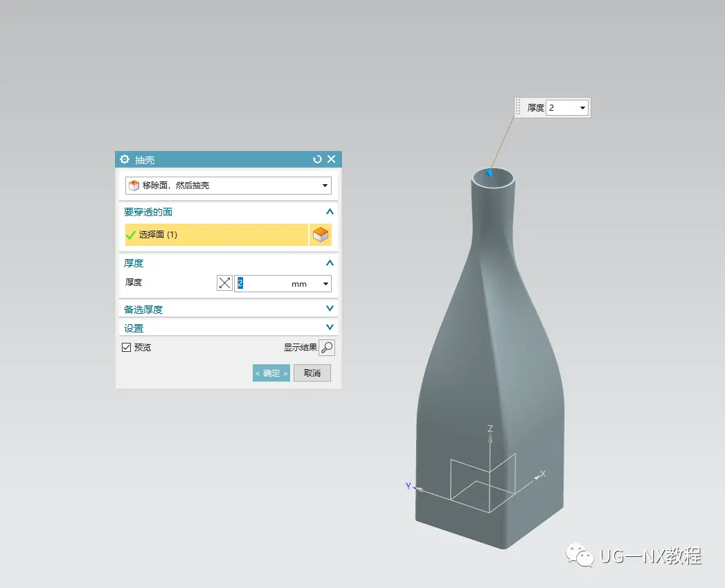
Task: Collapse the 厚度 section header
Action: tap(330, 263)
